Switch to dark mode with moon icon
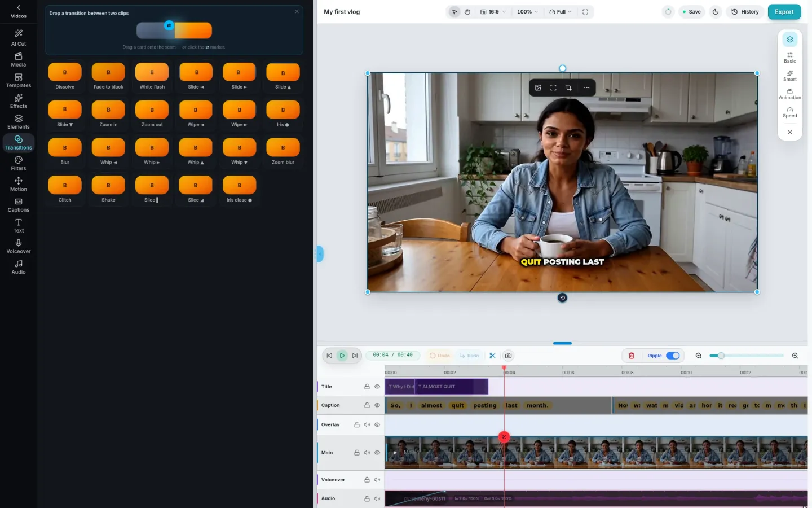 [716, 12]
